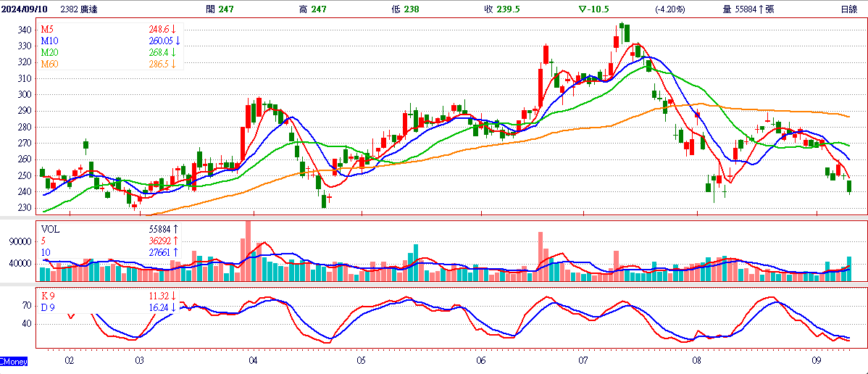Click the 05 month marker on timeline
The height and width of the screenshot is (374, 868).
pos(361,361)
